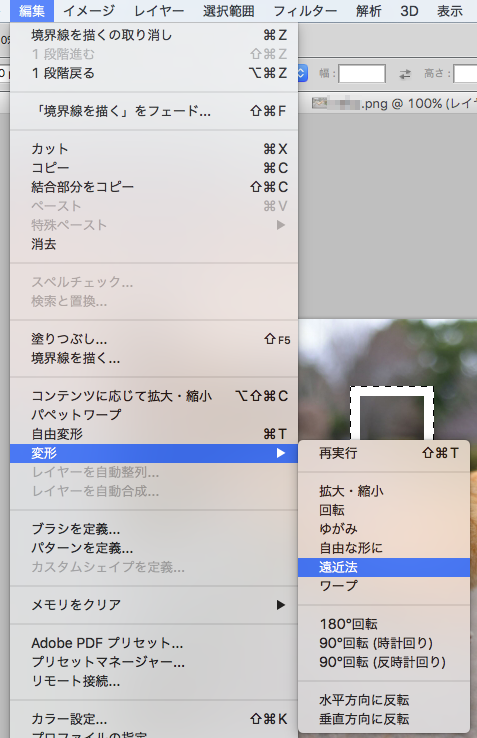Image resolution: width=477 pixels, height=738 pixels.
Task: Open the フィルター menu
Action: (305, 11)
